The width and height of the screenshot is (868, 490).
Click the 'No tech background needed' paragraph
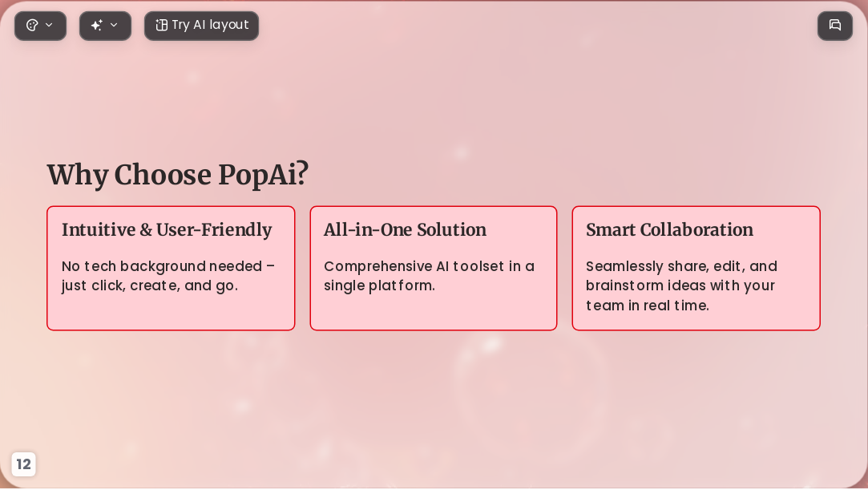(x=168, y=276)
